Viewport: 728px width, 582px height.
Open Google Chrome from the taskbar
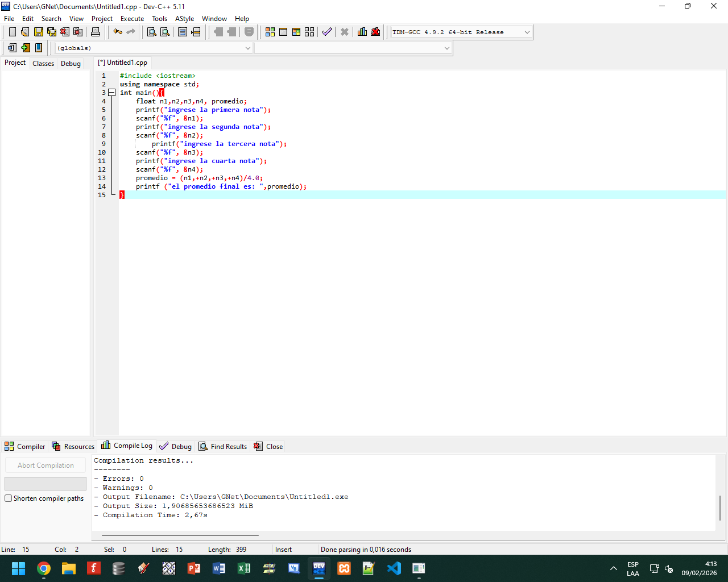[x=44, y=568]
